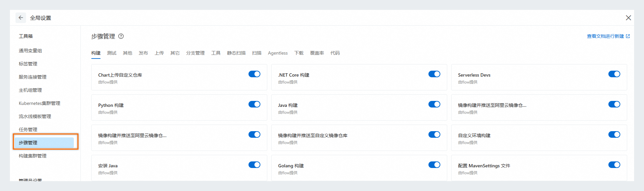Image resolution: width=644 pixels, height=191 pixels.
Task: Toggle the 镜像构建并推送至自定义镜像仓库 switch
Action: 434,134
